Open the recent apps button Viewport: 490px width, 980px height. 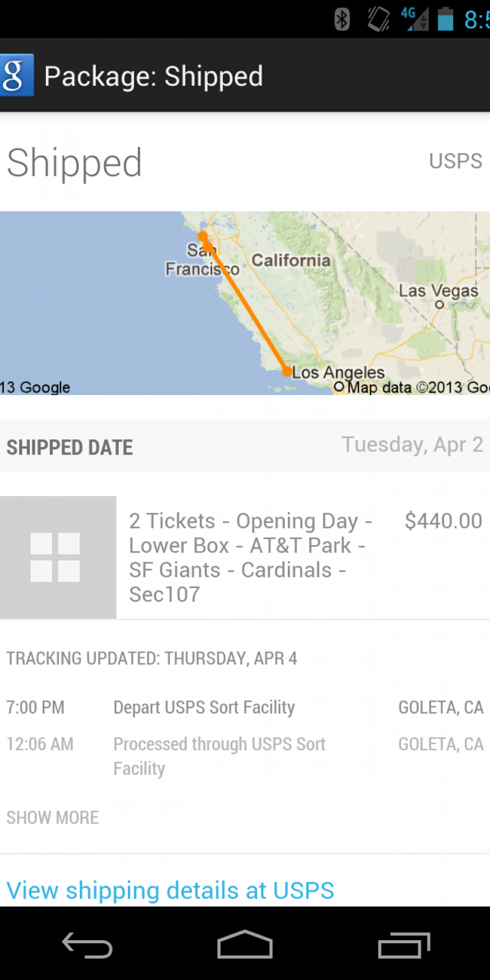tap(404, 945)
